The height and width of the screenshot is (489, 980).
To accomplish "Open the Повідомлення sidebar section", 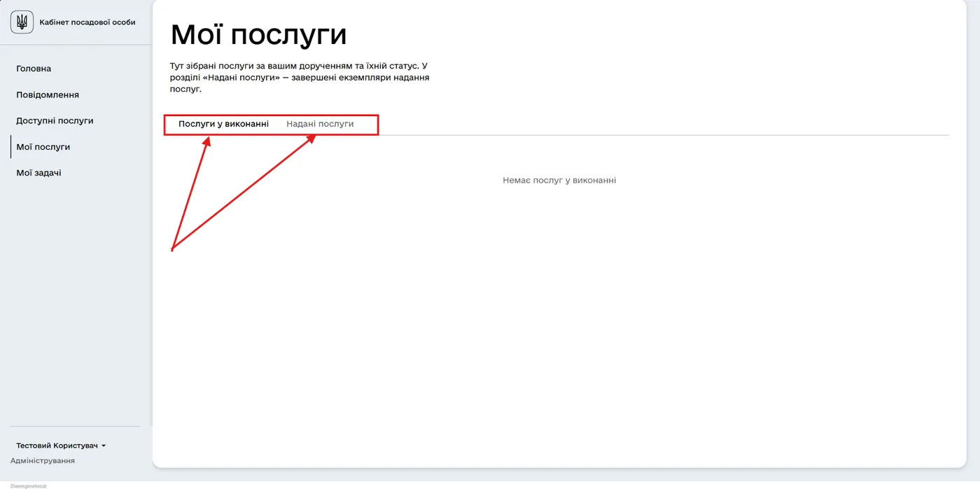I will [48, 94].
